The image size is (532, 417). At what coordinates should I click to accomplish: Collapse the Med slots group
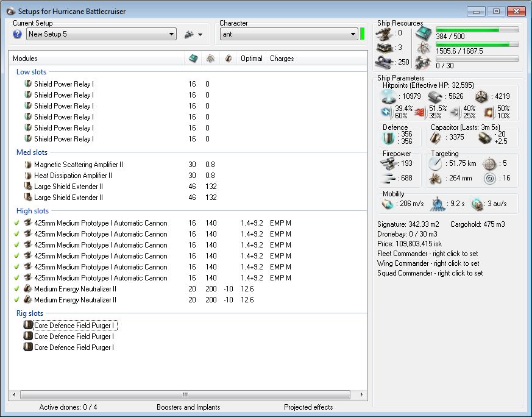32,152
